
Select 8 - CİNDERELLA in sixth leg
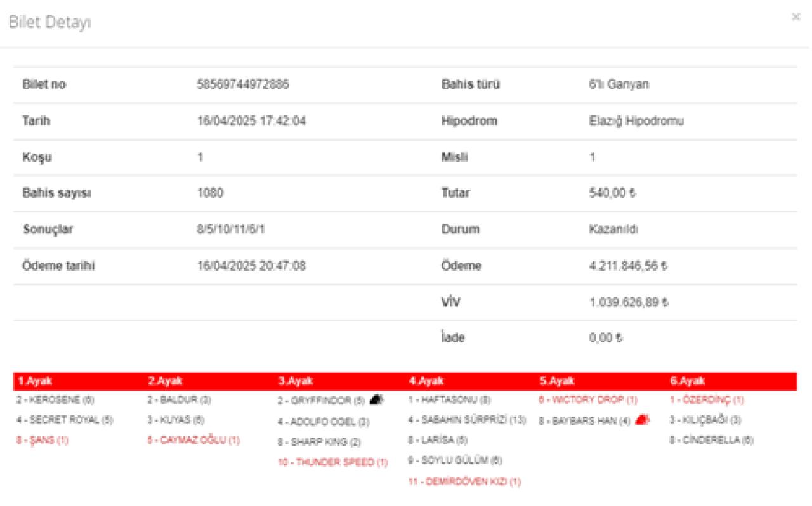tap(711, 440)
